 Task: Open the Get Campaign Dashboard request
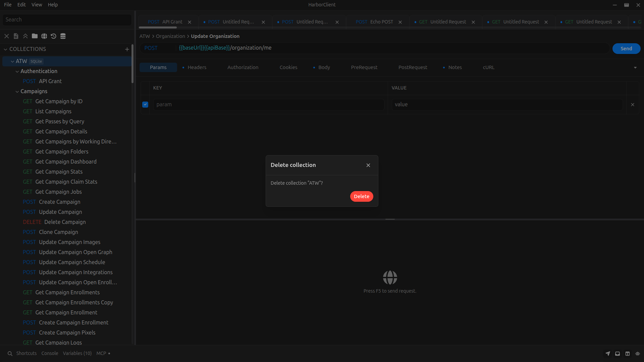66,162
